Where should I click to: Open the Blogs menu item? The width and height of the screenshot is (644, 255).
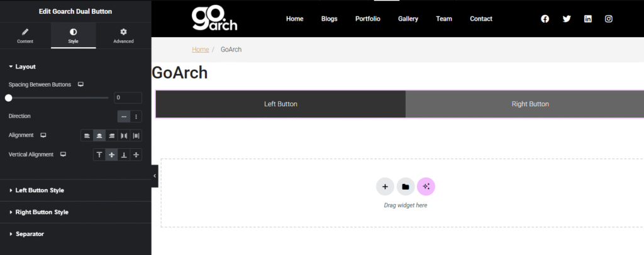(329, 19)
